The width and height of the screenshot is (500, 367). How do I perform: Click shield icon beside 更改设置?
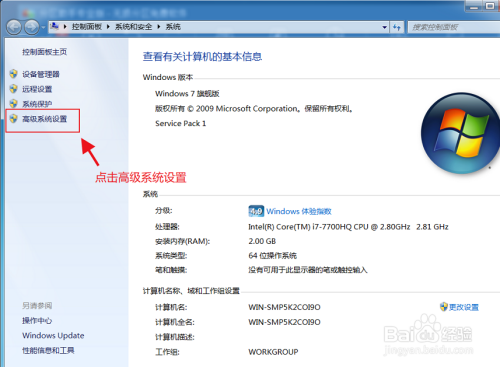tap(444, 307)
